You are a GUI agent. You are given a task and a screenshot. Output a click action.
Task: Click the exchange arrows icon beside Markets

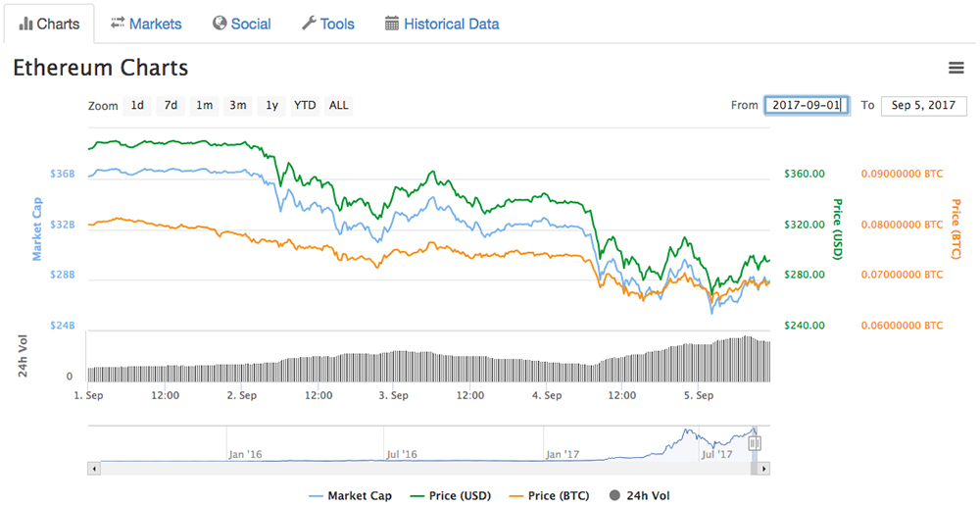click(118, 24)
